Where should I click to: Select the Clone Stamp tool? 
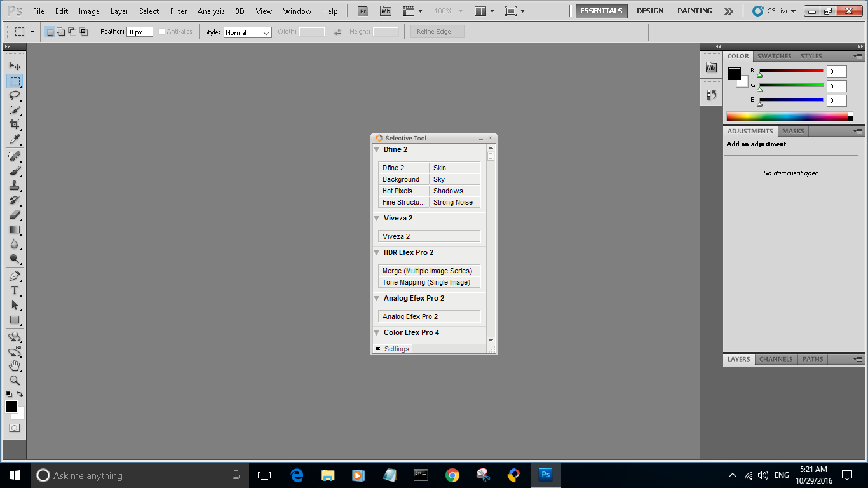(x=15, y=186)
